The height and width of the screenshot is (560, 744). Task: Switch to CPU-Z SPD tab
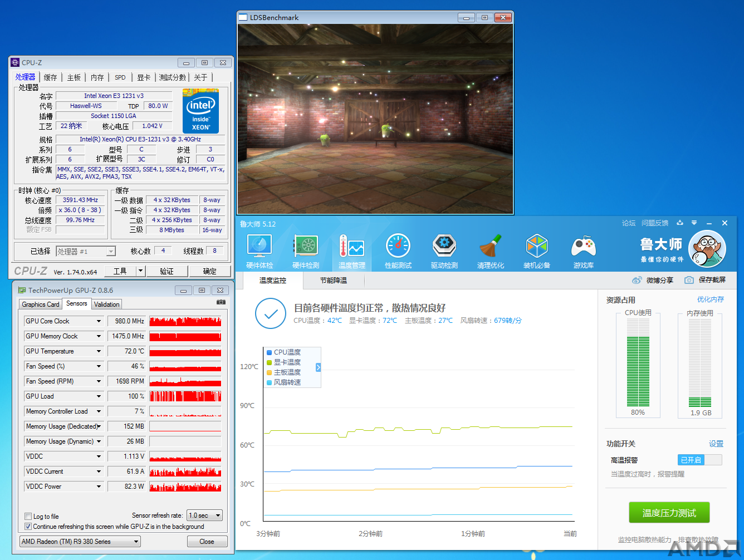(x=120, y=77)
